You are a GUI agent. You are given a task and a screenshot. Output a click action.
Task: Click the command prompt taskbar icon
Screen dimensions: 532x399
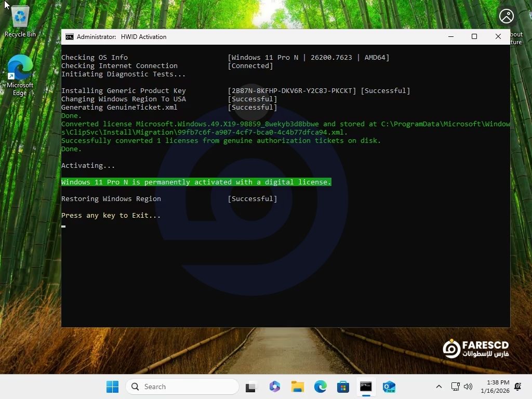366,387
